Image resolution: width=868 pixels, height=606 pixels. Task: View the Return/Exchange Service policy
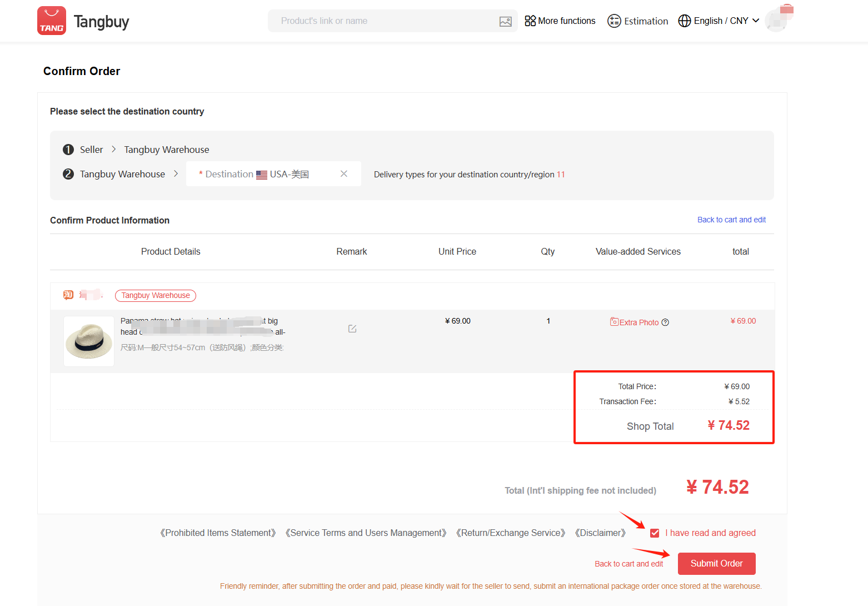click(x=511, y=533)
